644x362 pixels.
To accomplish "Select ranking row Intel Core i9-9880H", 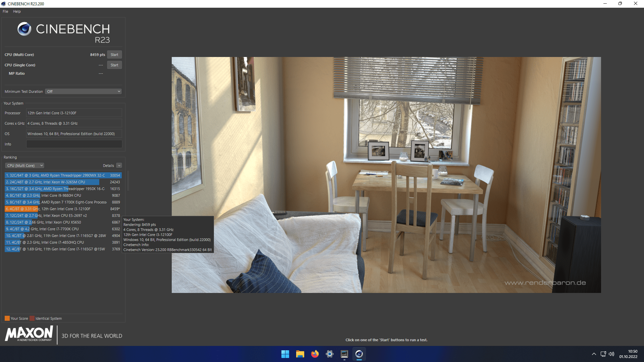I will [63, 195].
